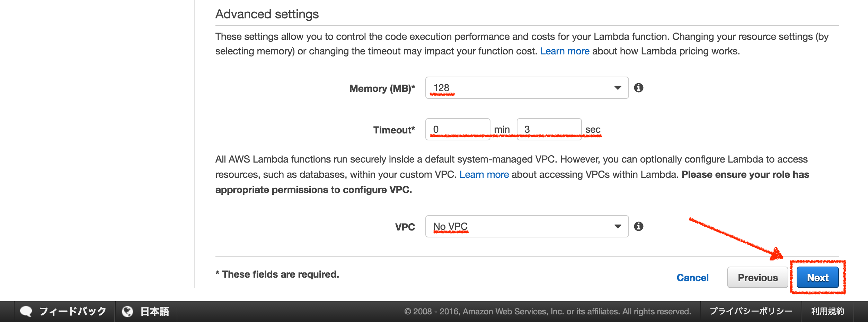This screenshot has height=322, width=868.
Task: Open the VPC selection dropdown
Action: pos(526,226)
